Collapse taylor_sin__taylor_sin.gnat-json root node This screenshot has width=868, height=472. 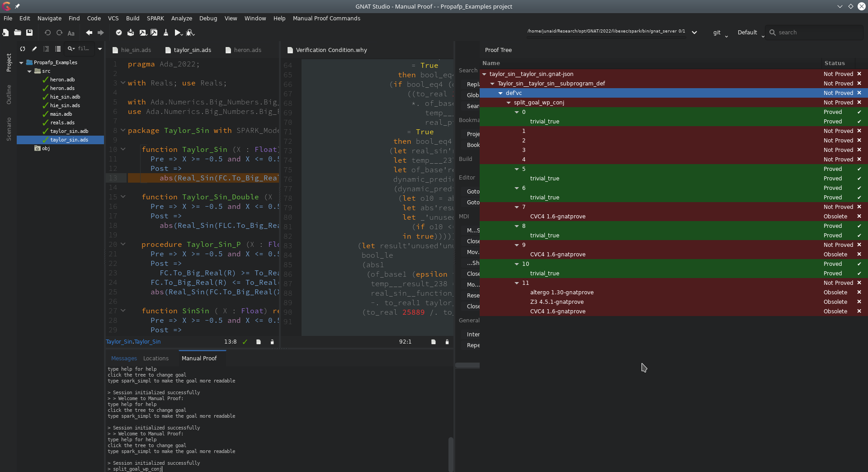[484, 74]
